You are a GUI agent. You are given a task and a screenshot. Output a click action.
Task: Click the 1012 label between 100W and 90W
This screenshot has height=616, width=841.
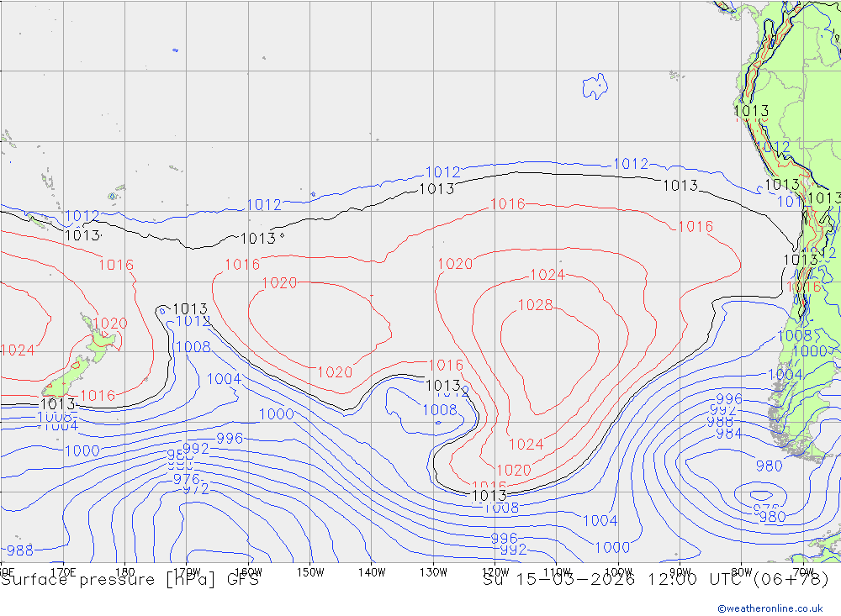coord(631,164)
